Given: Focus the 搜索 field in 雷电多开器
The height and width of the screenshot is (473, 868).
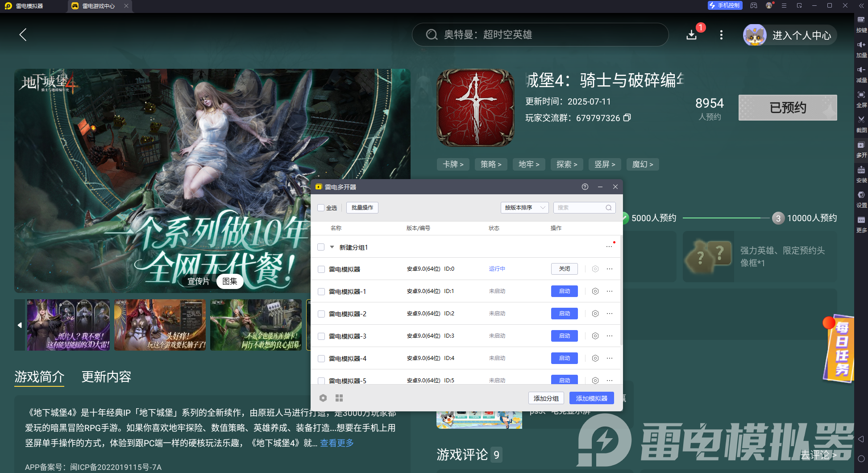Looking at the screenshot, I should coord(585,208).
